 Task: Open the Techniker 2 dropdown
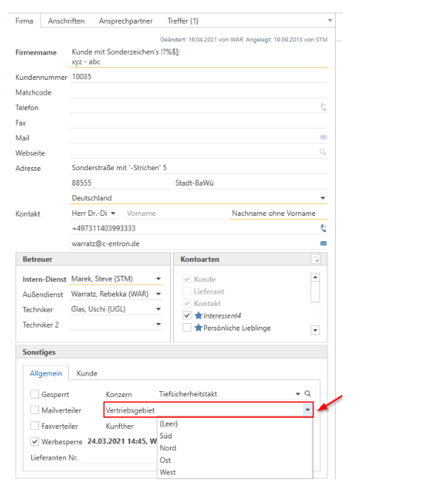(158, 325)
